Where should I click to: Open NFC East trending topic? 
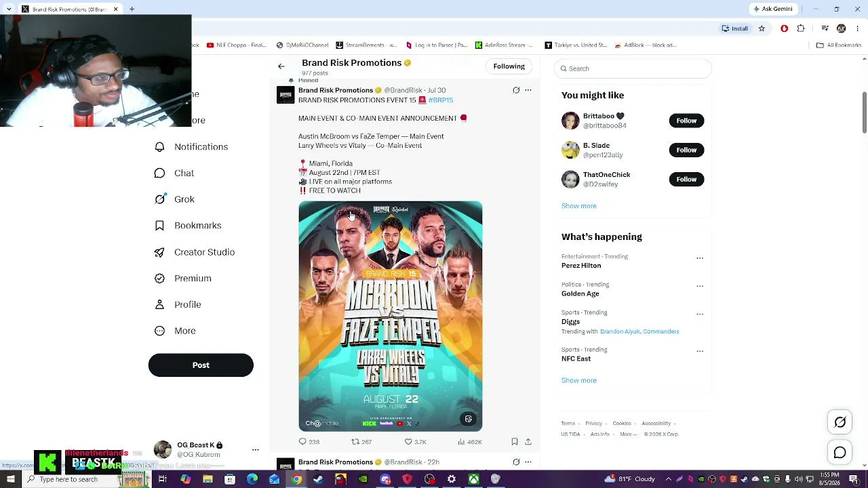[576, 359]
